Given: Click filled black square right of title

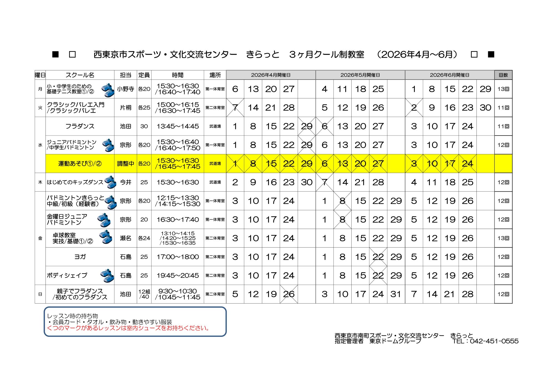Looking at the screenshot, I should (x=491, y=54).
